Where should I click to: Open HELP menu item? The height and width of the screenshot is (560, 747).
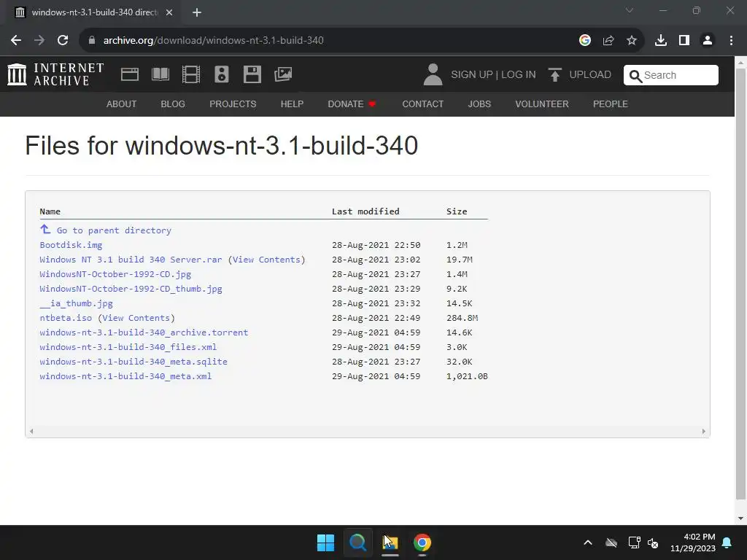coord(292,104)
